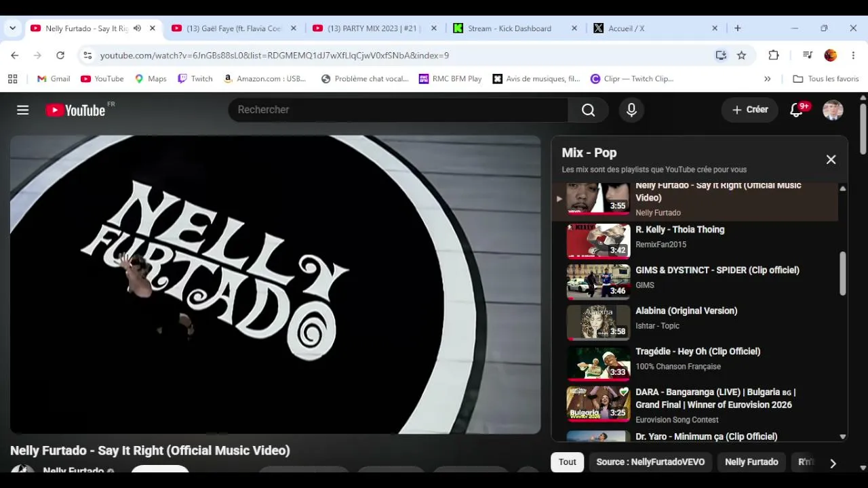Play Tragédie - Hey Oh thumbnail
This screenshot has width=868, height=488.
pyautogui.click(x=598, y=363)
